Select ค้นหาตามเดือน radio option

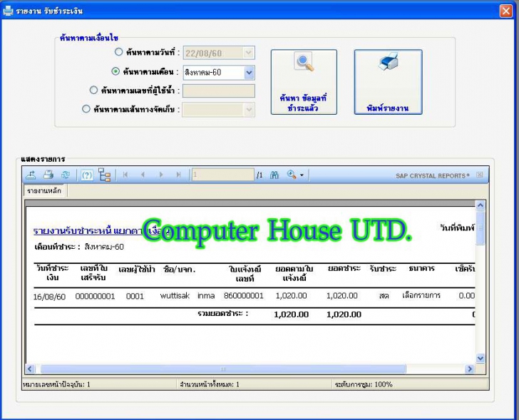click(x=115, y=71)
